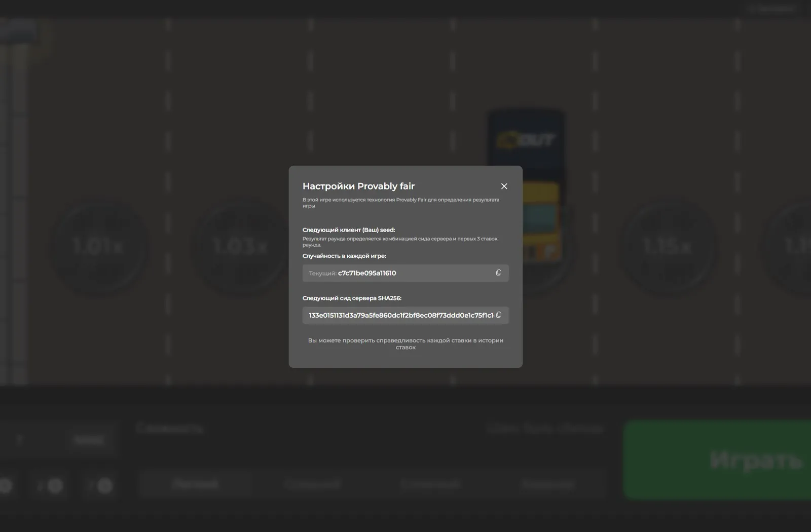Click the bet history fairness note text
This screenshot has width=811, height=532.
(405, 344)
